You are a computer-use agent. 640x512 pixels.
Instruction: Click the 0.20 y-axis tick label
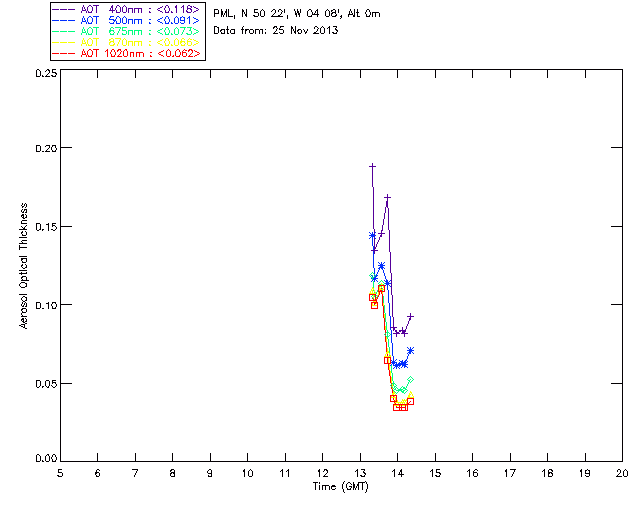[46, 148]
